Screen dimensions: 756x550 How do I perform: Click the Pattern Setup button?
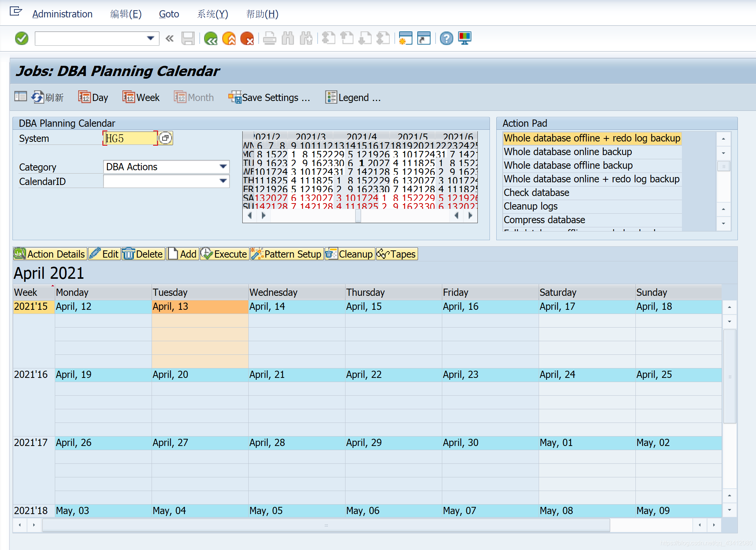pos(287,254)
